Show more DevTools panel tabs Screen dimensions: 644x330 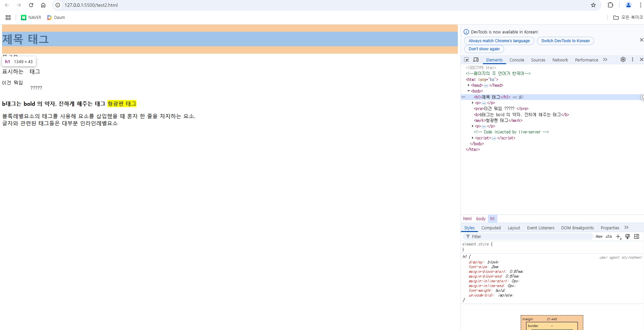pyautogui.click(x=605, y=60)
